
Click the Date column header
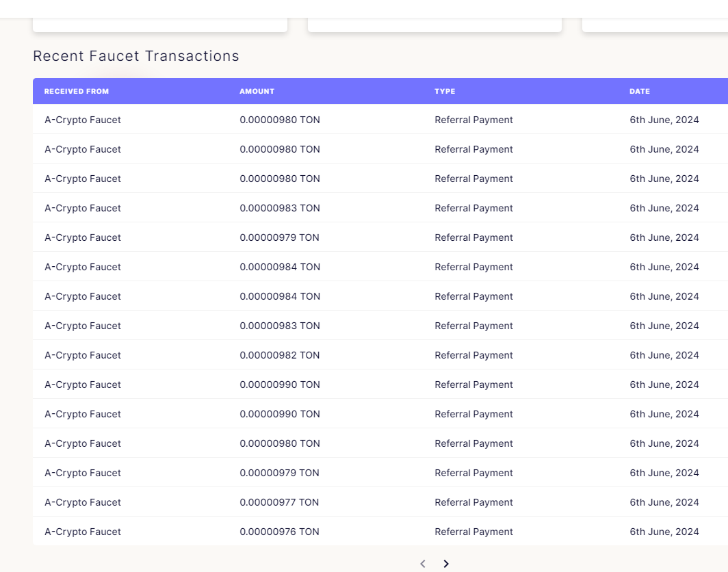click(640, 91)
